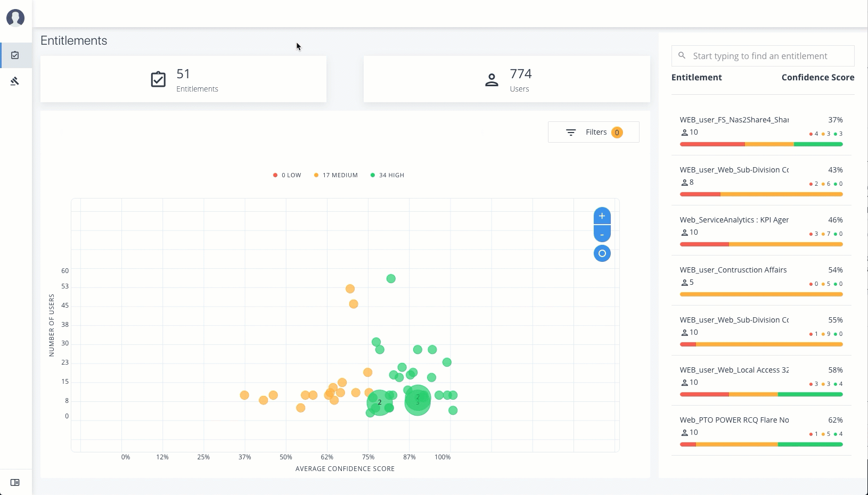The height and width of the screenshot is (495, 868).
Task: Sort by the Confidence Score column header
Action: pos(817,77)
